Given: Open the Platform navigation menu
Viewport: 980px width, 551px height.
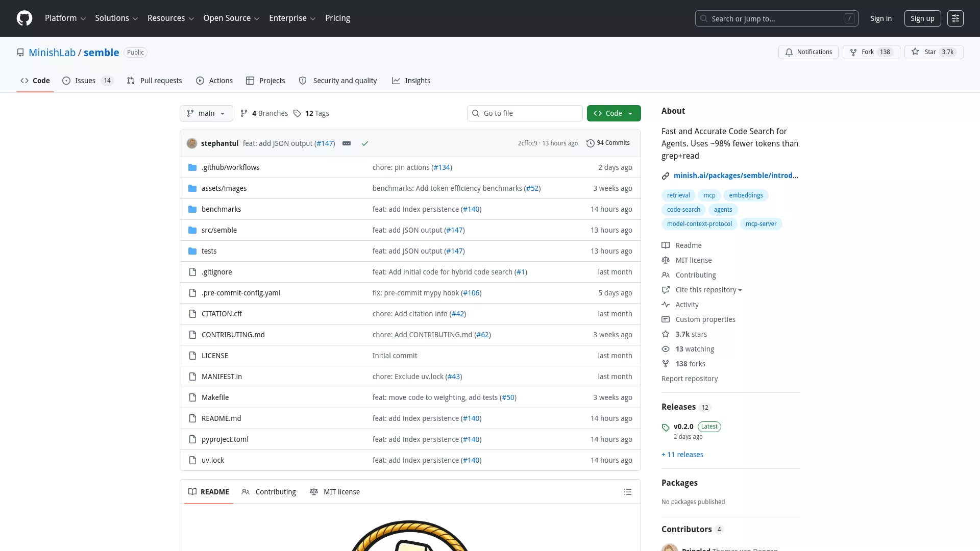Looking at the screenshot, I should pos(65,18).
